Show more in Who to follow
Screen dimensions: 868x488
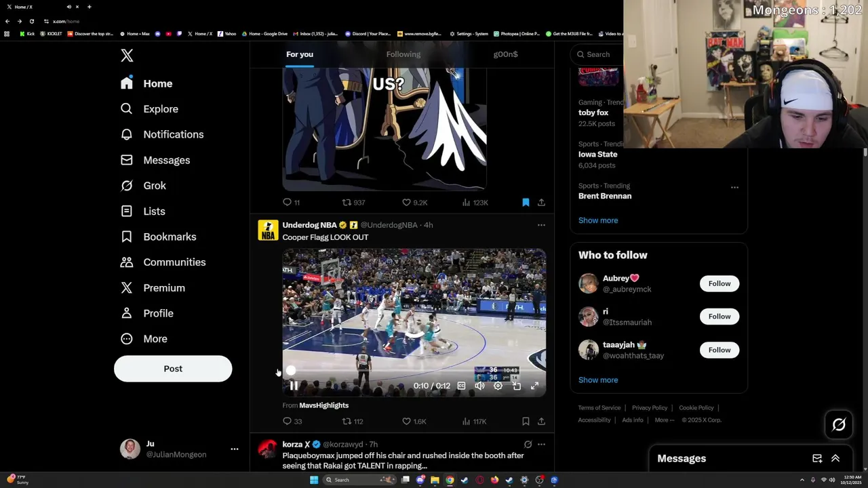(x=598, y=380)
